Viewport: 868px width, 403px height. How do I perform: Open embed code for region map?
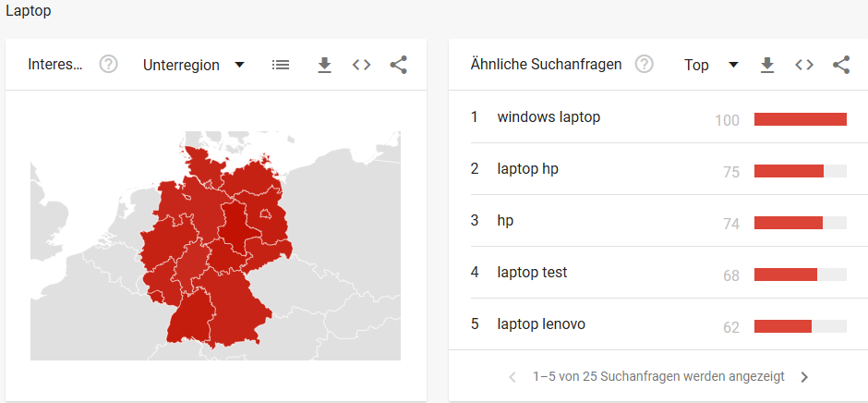361,65
